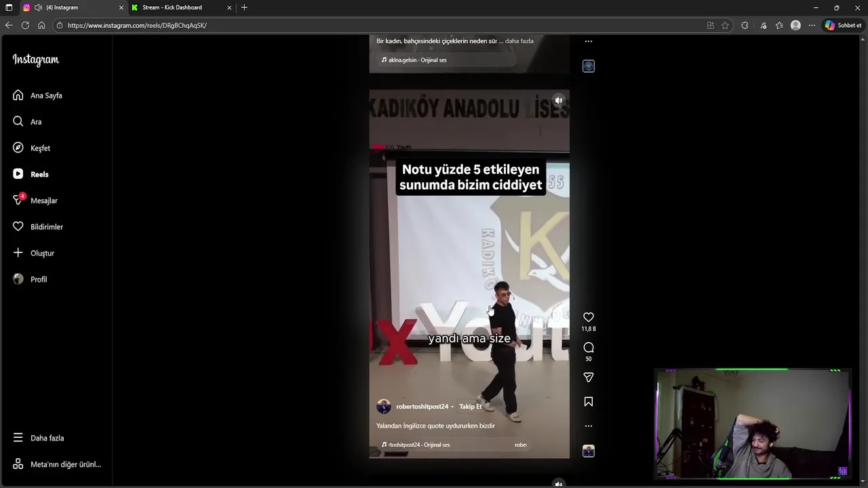
Task: Open Meta'nın diğer ürünleri
Action: pos(56,464)
